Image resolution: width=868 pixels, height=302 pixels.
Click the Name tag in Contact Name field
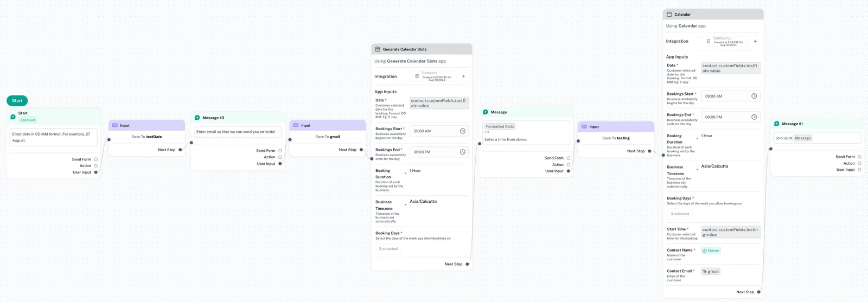(711, 251)
